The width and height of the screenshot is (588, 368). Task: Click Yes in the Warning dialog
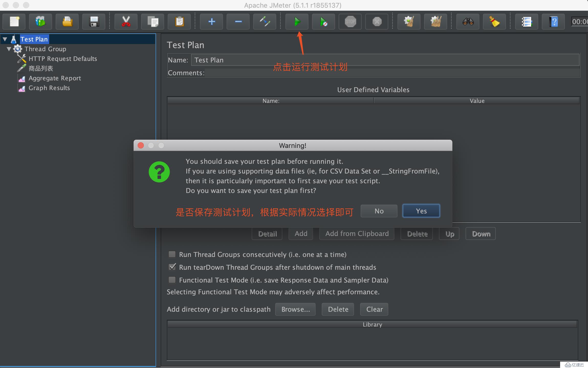[421, 211]
